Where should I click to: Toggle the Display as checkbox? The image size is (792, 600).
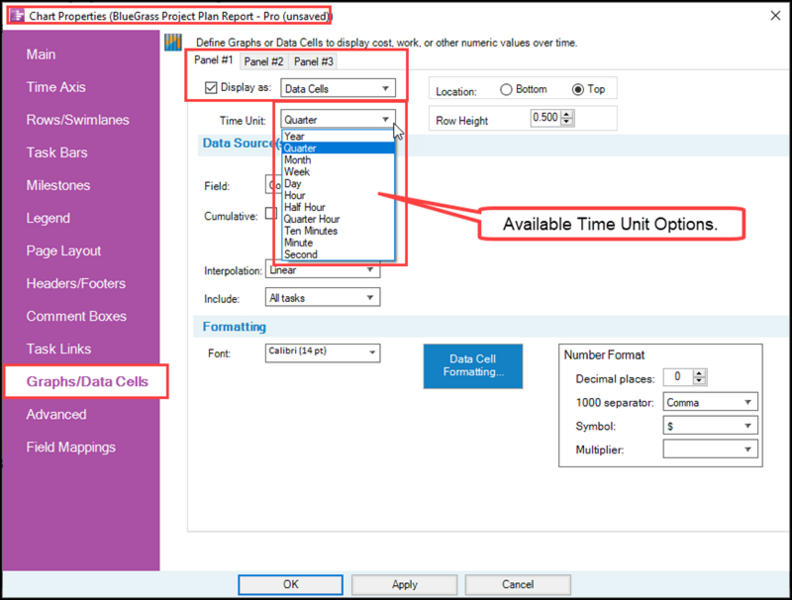[x=211, y=88]
